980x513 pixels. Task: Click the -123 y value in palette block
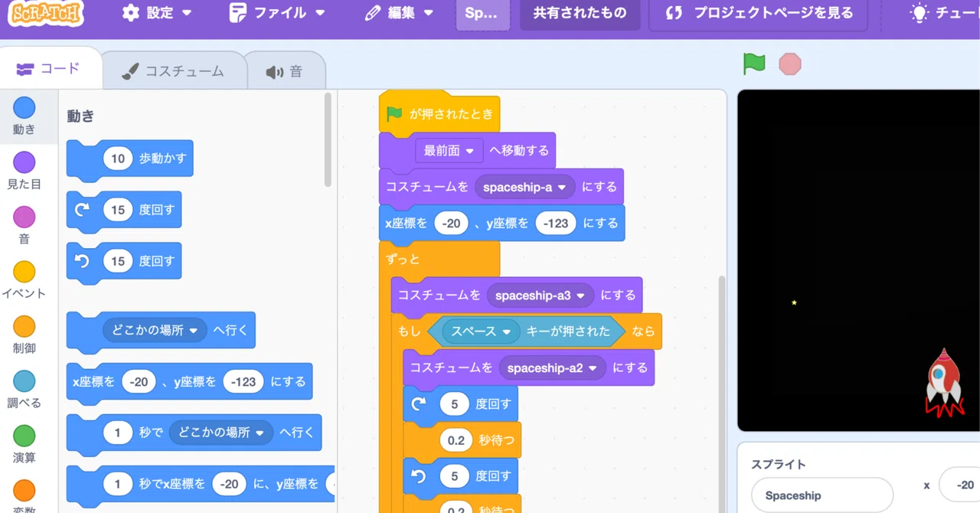(243, 381)
